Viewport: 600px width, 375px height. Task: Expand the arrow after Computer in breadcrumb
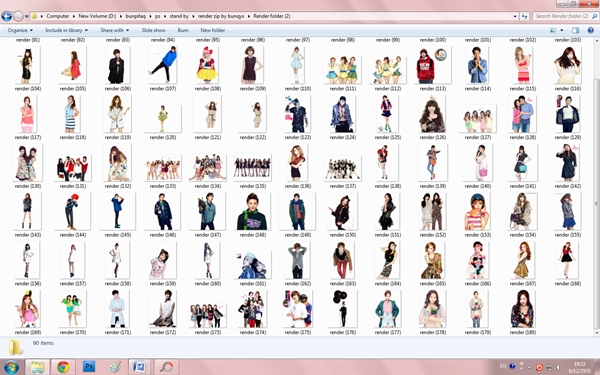point(74,16)
